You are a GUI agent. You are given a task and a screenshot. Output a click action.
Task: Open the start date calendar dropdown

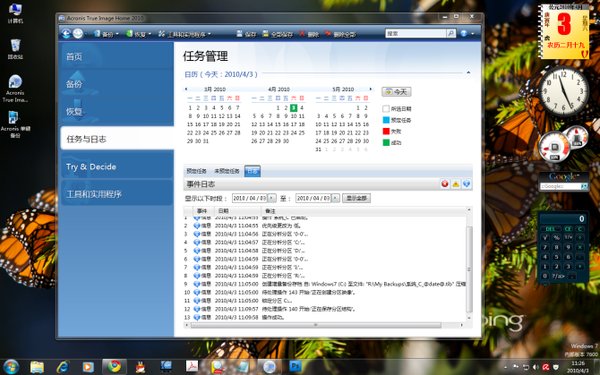click(272, 198)
